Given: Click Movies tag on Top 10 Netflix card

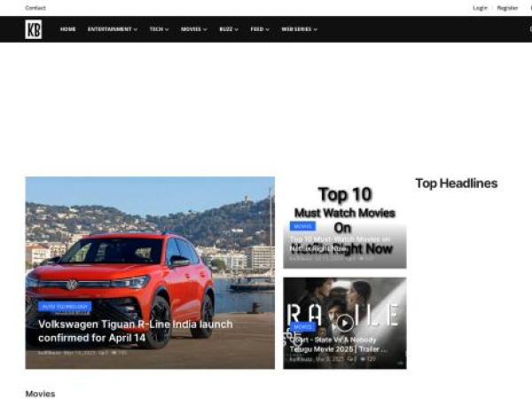Looking at the screenshot, I should [x=302, y=226].
